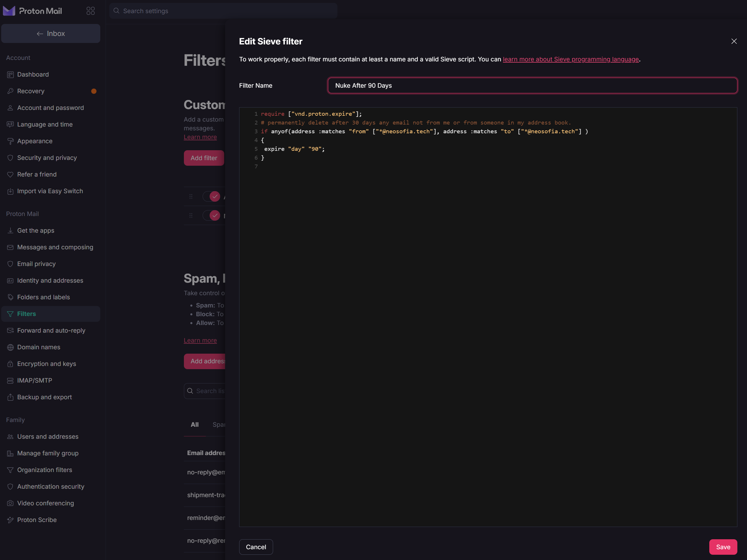Viewport: 747px width, 560px height.
Task: Open the Proton apps grid switcher
Action: tap(91, 11)
